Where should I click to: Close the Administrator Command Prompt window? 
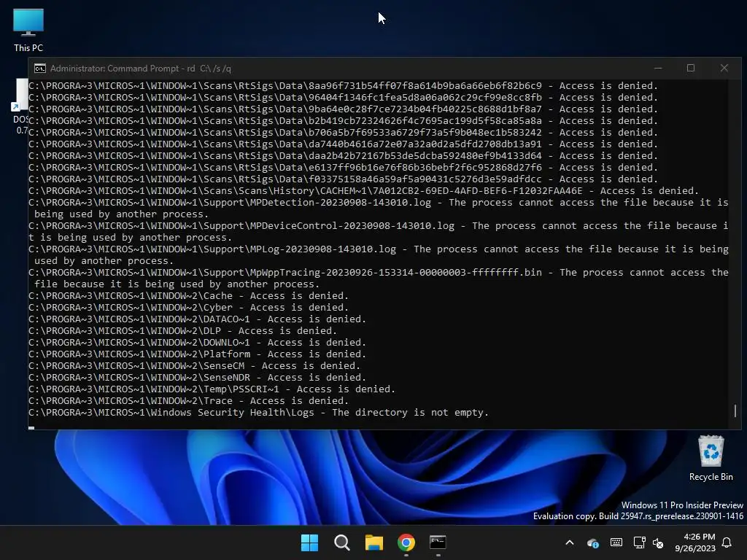tap(724, 68)
